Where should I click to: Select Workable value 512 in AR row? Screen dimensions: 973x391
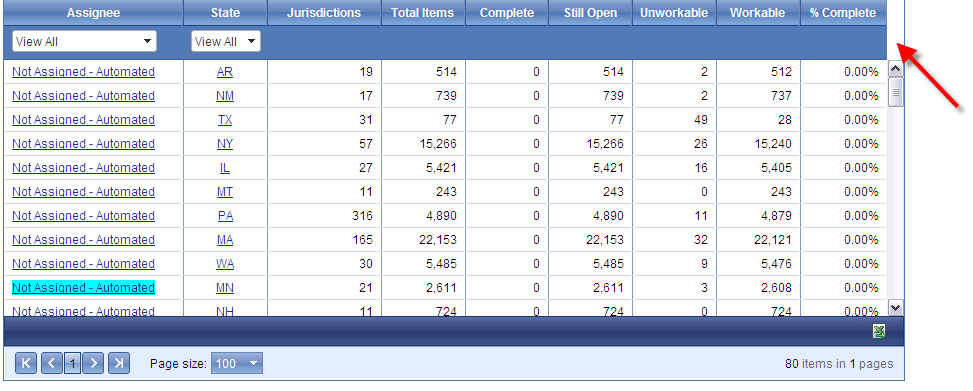781,72
